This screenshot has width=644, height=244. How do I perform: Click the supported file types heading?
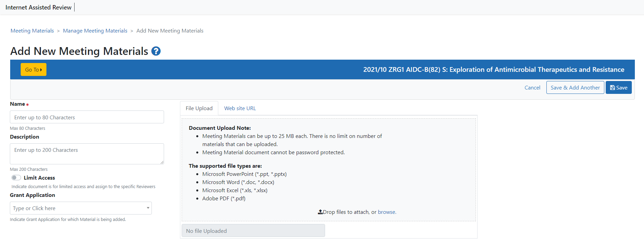point(225,166)
